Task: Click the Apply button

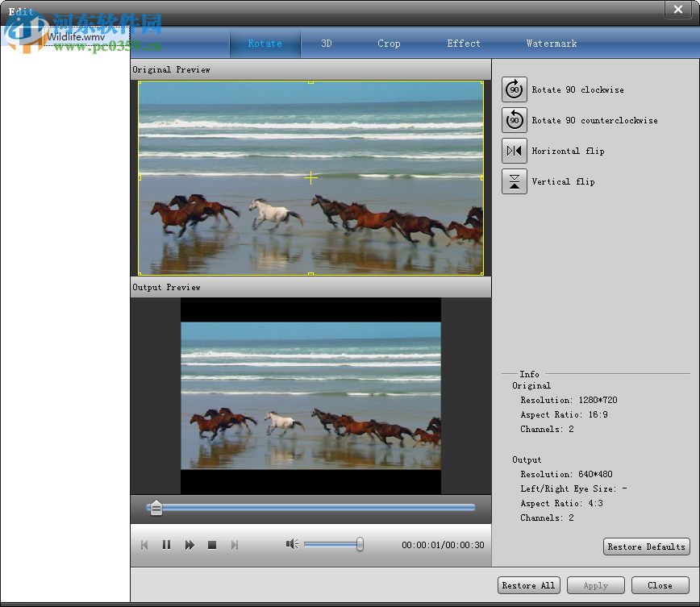Action: pyautogui.click(x=595, y=585)
